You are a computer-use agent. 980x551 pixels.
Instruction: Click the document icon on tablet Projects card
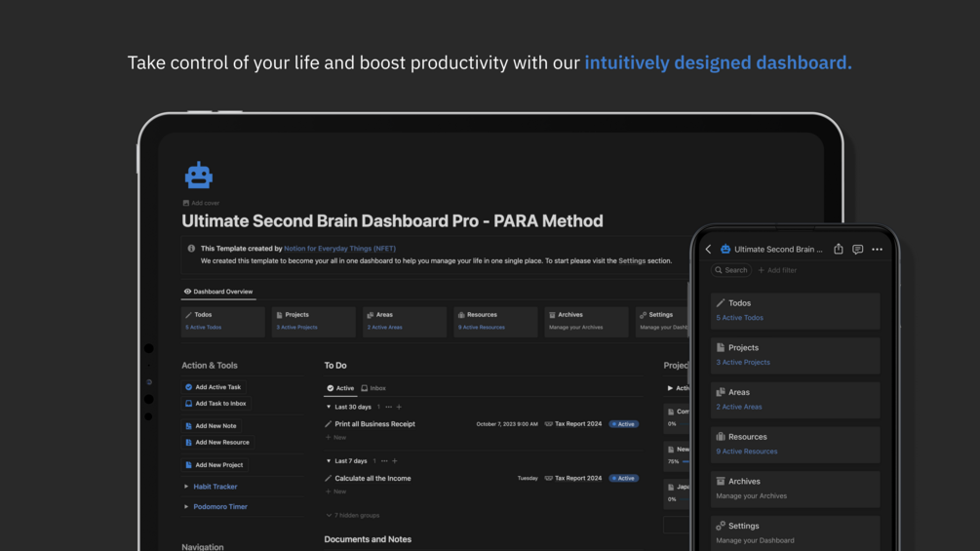tap(280, 315)
